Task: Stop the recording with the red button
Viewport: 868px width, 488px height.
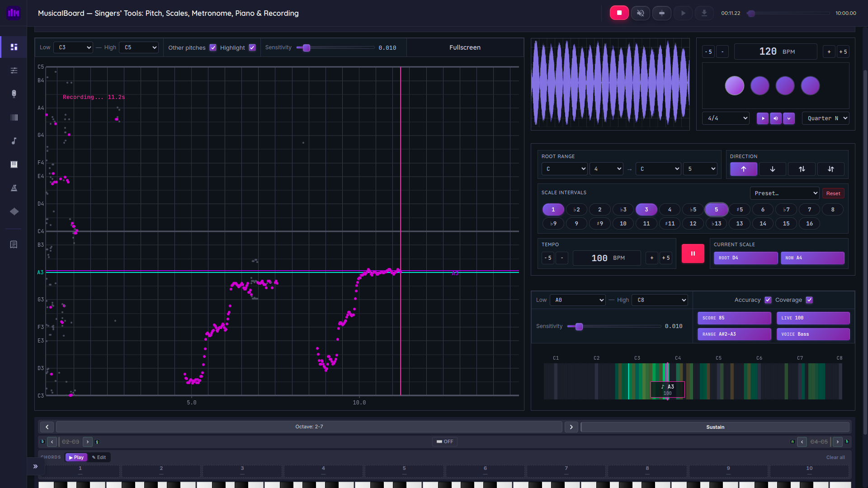Action: point(619,13)
